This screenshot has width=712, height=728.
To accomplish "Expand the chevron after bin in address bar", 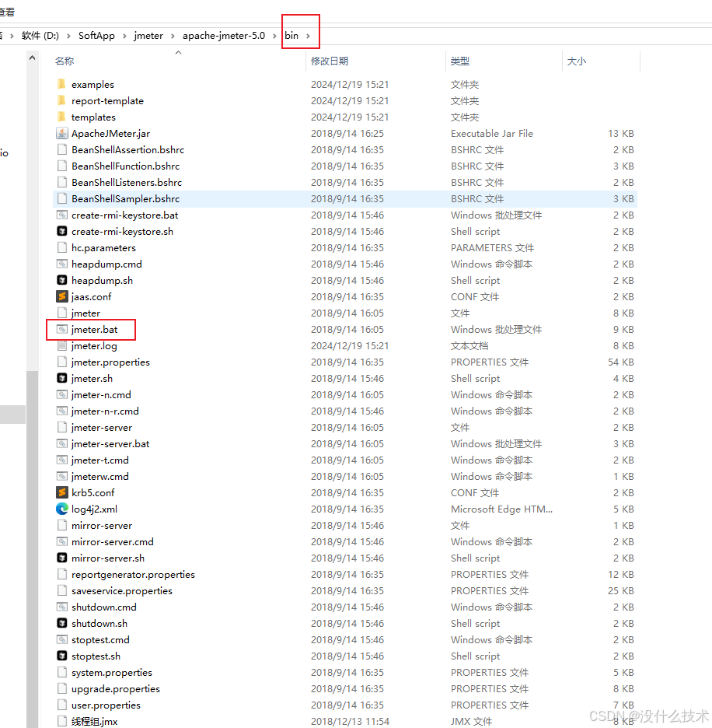I will click(308, 36).
